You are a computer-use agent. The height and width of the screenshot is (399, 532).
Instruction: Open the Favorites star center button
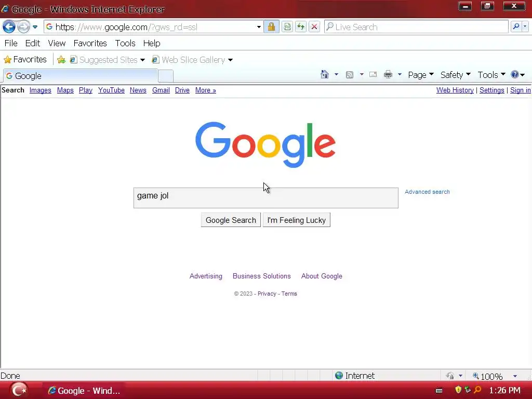coord(25,59)
